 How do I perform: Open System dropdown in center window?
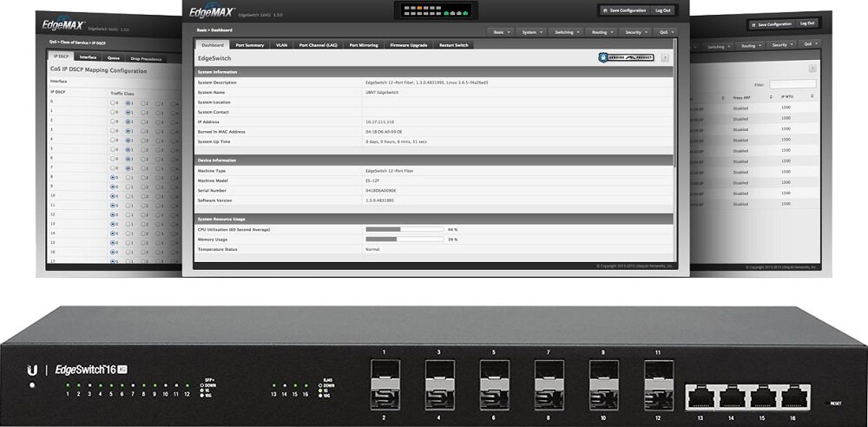click(532, 32)
